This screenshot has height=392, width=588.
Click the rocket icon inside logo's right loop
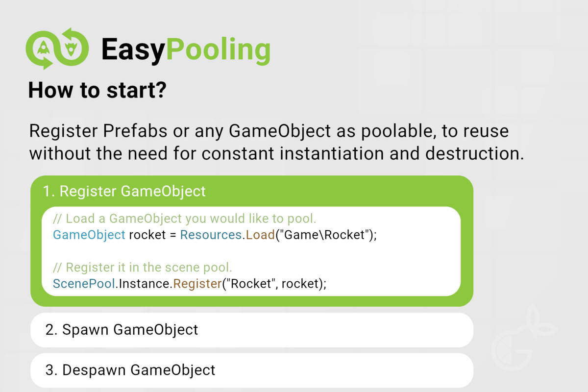[x=72, y=48]
